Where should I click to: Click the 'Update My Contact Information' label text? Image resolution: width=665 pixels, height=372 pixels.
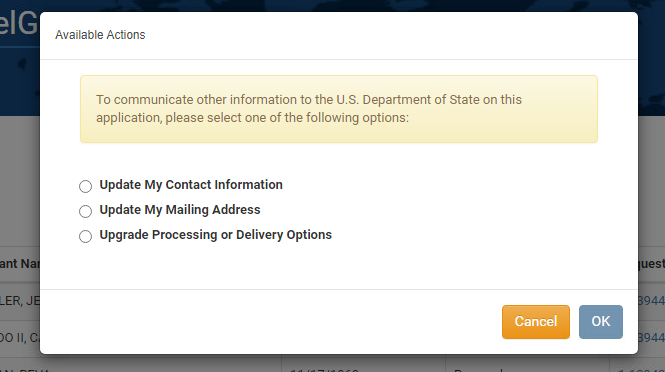click(191, 185)
